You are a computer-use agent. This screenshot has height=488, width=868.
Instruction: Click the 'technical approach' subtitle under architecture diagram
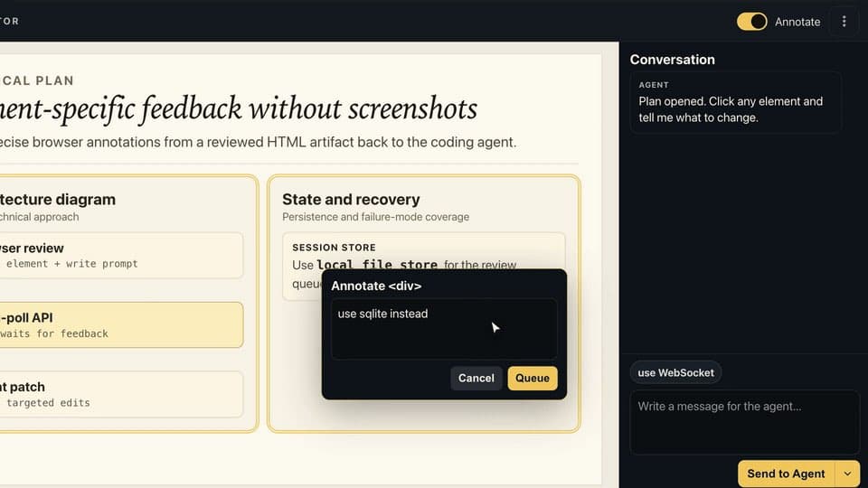pos(39,217)
